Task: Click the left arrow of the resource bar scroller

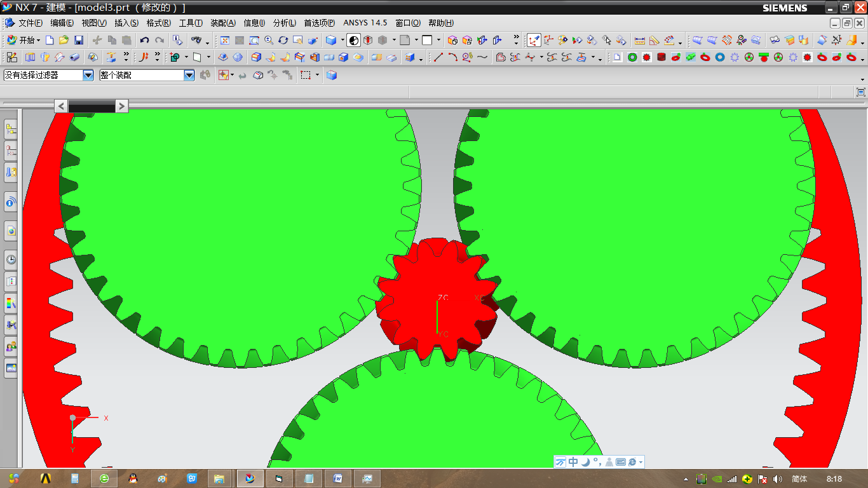Action: coord(61,106)
